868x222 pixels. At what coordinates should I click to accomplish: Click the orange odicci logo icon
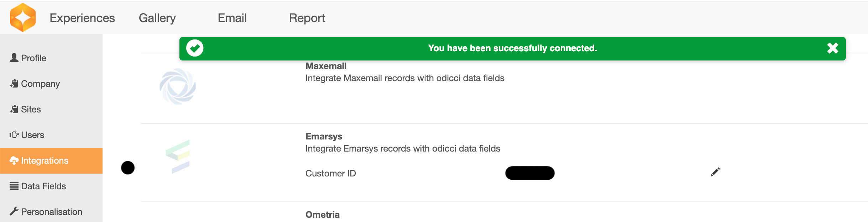tap(23, 17)
